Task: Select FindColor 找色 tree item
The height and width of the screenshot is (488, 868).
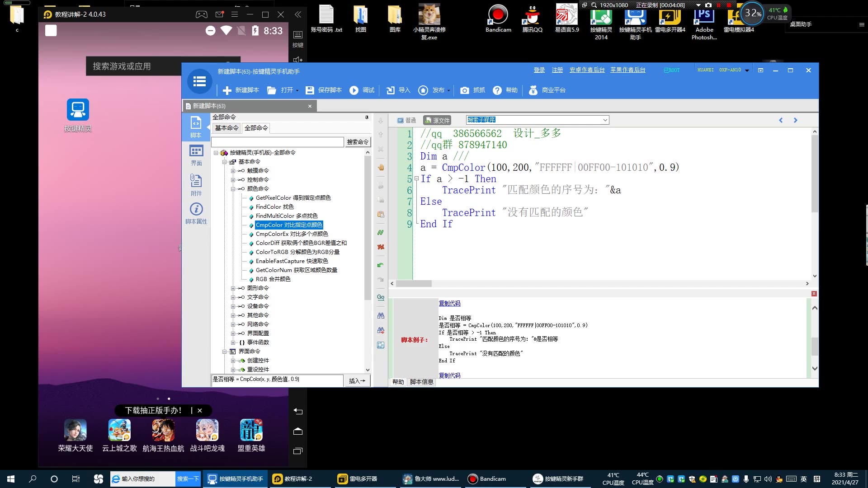Action: [274, 206]
